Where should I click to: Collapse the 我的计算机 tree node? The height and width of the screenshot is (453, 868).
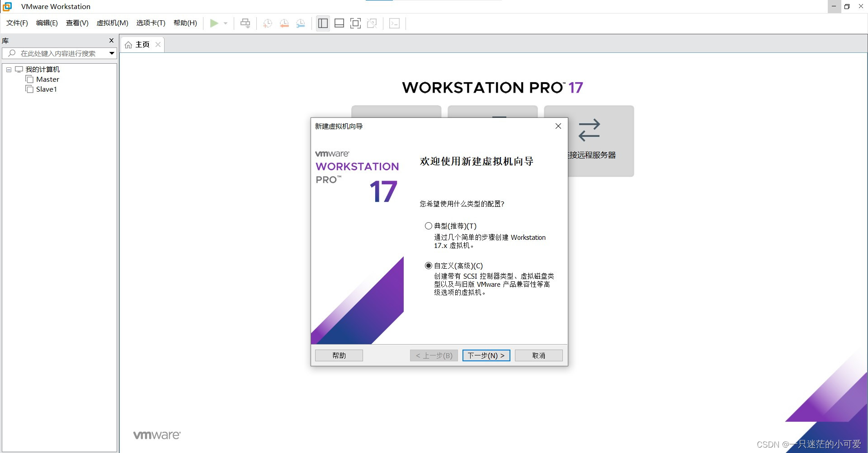pyautogui.click(x=9, y=70)
